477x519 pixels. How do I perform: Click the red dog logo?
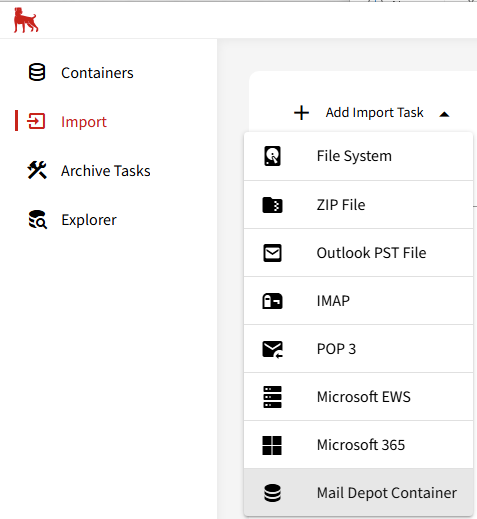[x=26, y=20]
